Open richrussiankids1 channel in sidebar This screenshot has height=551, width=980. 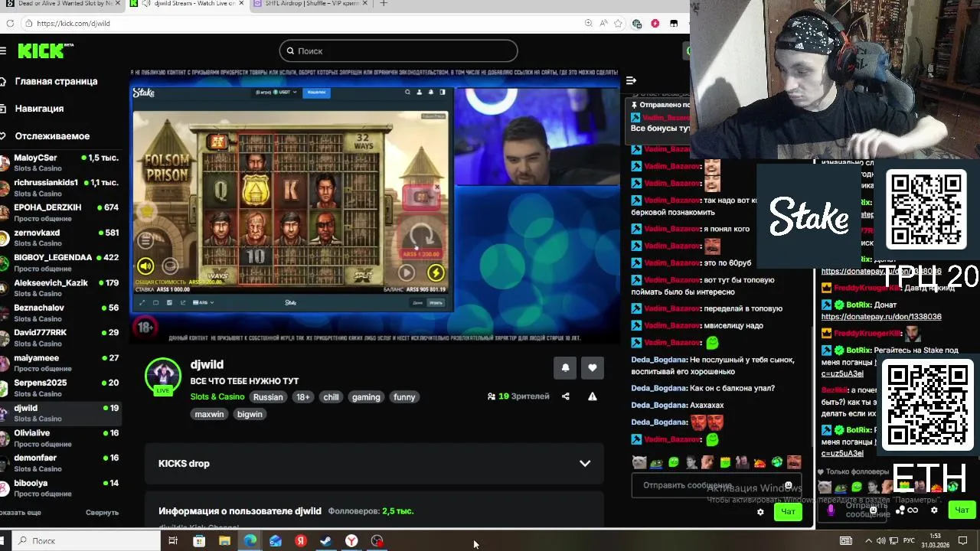[60, 187]
